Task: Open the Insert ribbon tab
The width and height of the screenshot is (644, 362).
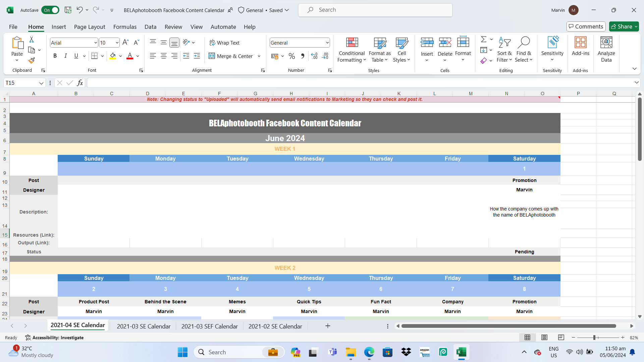Action: pos(59,27)
